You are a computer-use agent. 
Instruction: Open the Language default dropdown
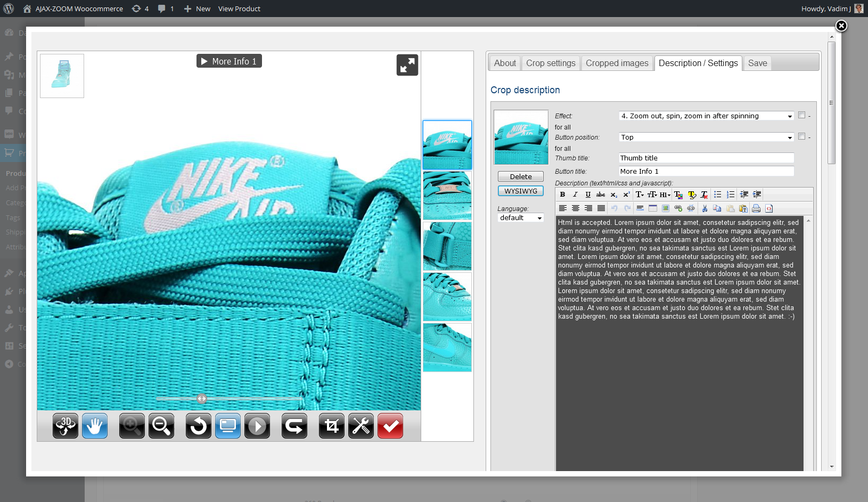tap(521, 217)
